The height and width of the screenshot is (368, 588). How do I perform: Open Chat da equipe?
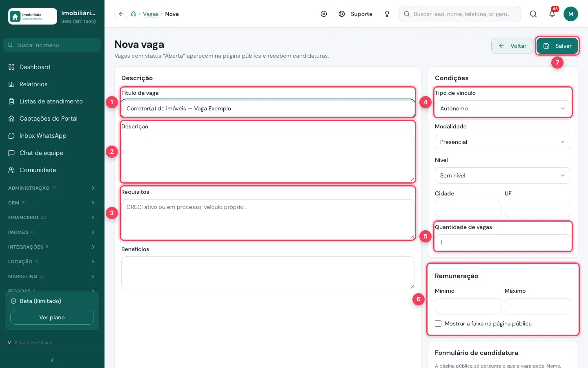(52, 153)
